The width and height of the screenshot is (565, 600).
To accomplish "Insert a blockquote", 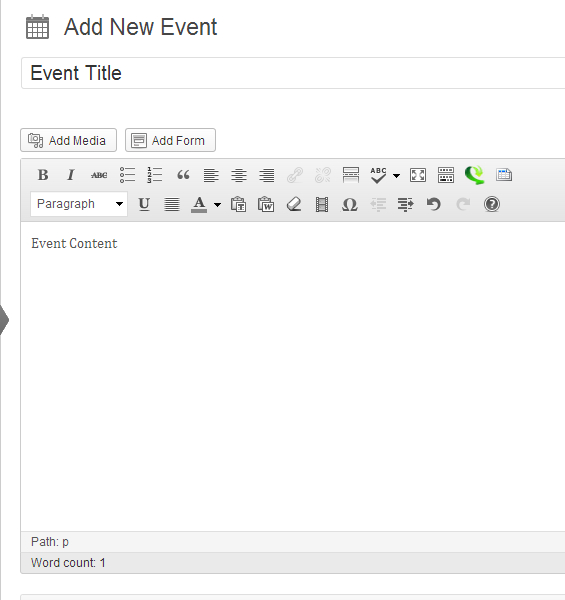I will coord(183,175).
